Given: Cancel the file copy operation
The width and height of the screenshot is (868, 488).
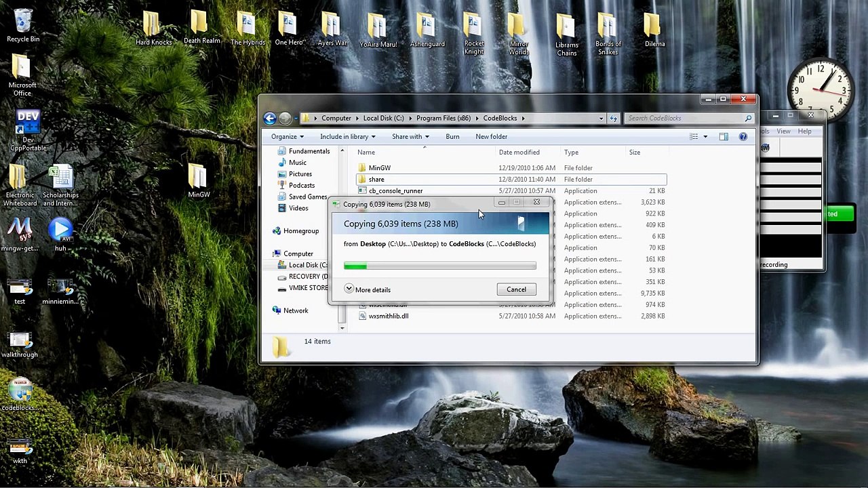Looking at the screenshot, I should (x=516, y=289).
